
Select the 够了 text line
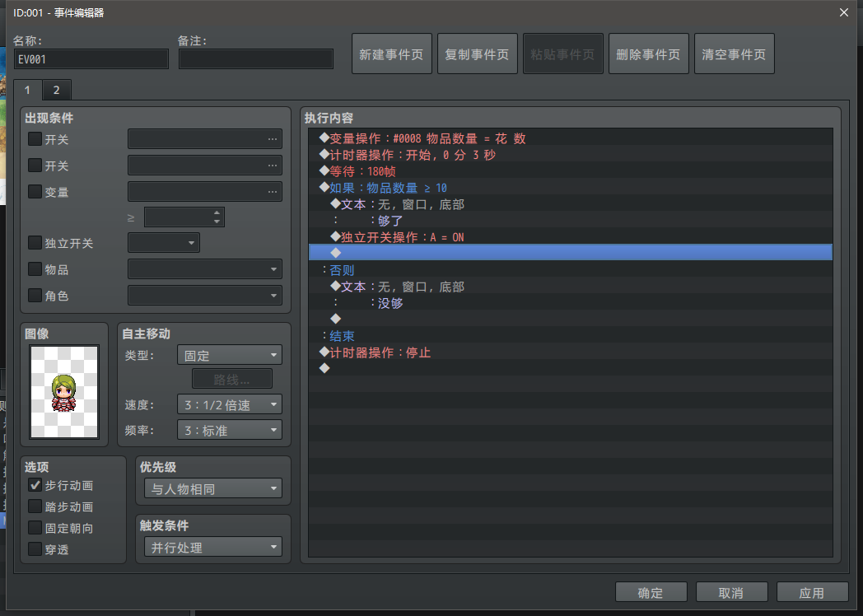[x=571, y=221]
